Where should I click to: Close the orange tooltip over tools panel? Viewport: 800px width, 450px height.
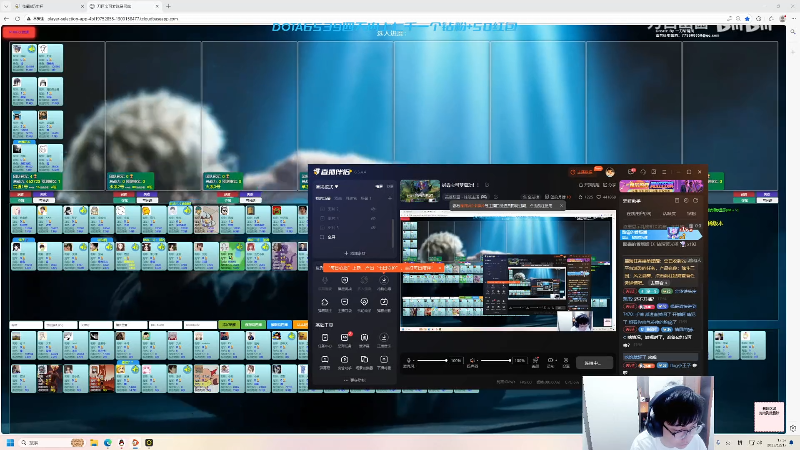[439, 268]
